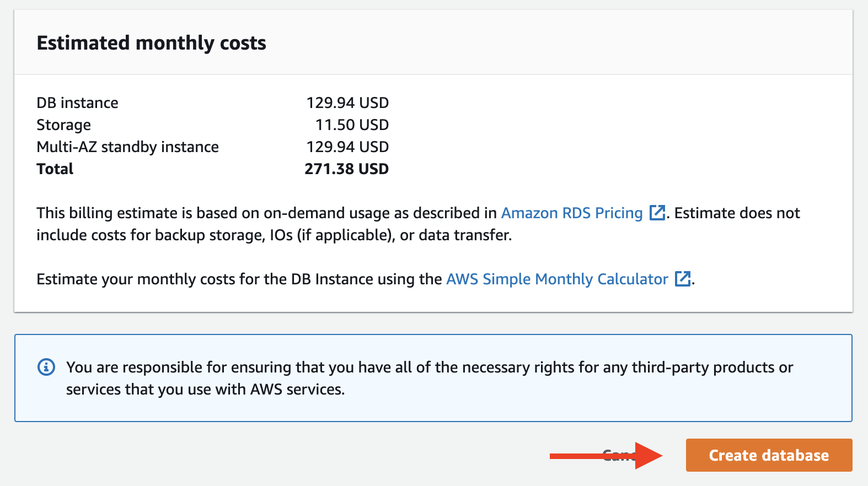Select the Estimated monthly costs heading
This screenshot has width=868, height=486.
pos(151,42)
